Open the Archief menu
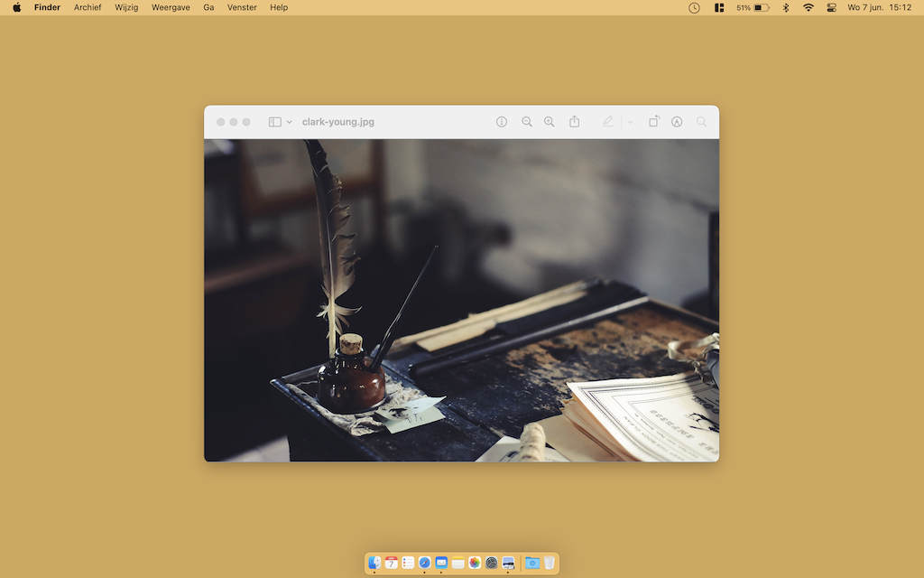The image size is (924, 578). click(x=88, y=7)
